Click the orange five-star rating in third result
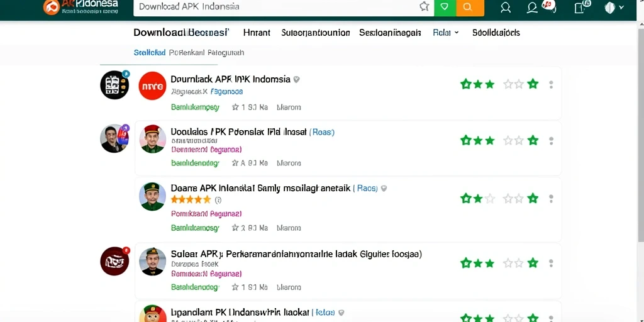The image size is (644, 322). [x=191, y=200]
